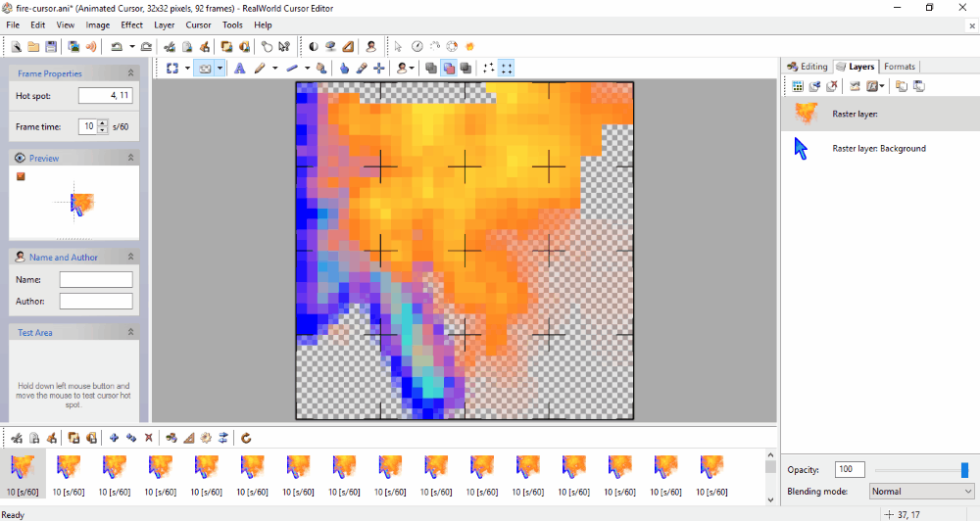Delete frame with red X in frames toolbar
Screen dimensions: 980x521
pos(149,438)
